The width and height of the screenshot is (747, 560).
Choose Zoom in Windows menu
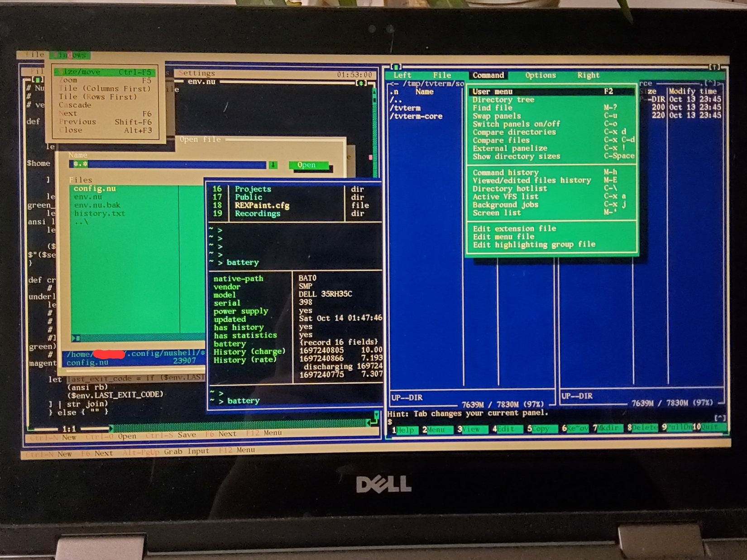105,80
